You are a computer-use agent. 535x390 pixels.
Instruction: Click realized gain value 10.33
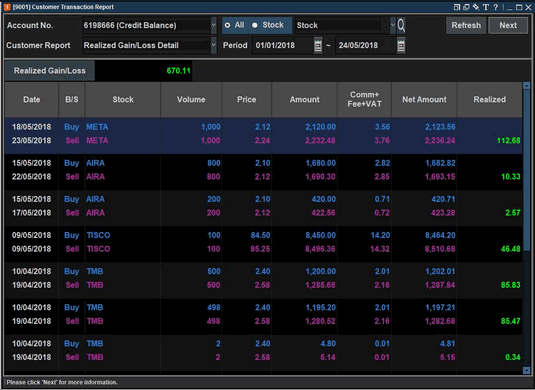point(510,177)
